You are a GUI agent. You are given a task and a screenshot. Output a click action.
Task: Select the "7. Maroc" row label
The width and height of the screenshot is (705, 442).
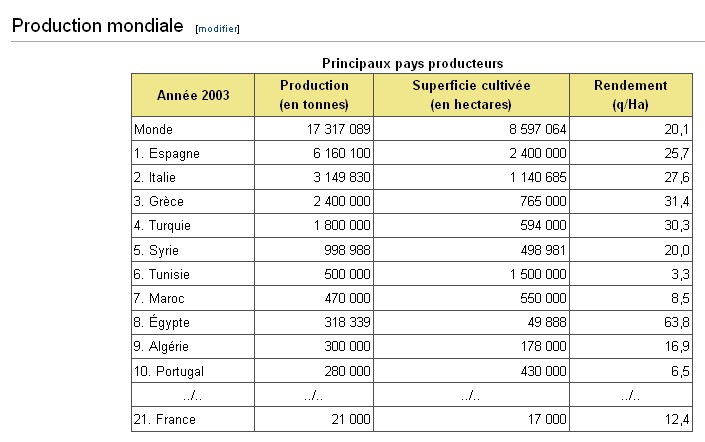pyautogui.click(x=160, y=298)
